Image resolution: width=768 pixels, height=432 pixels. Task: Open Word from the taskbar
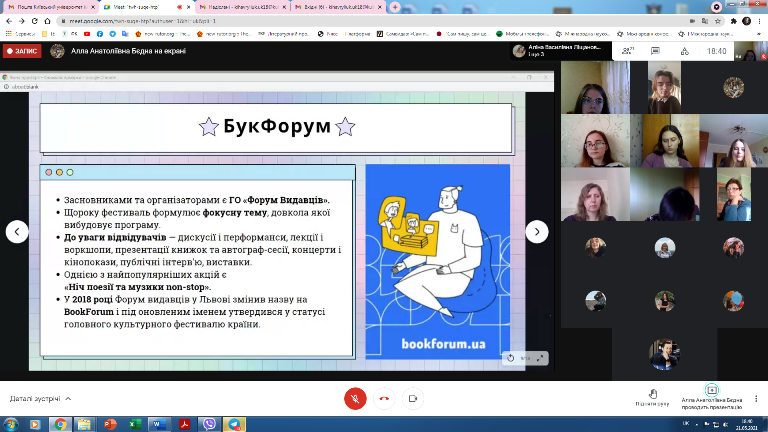pyautogui.click(x=159, y=424)
